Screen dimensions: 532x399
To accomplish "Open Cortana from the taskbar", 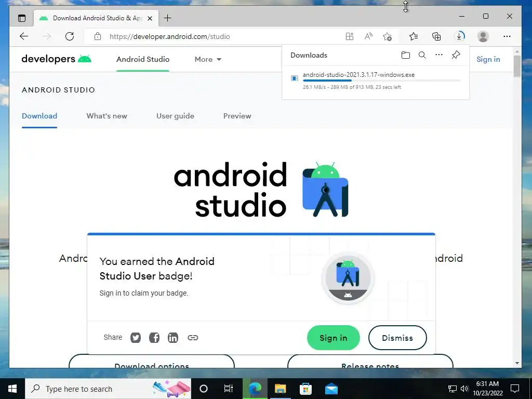I will 204,389.
